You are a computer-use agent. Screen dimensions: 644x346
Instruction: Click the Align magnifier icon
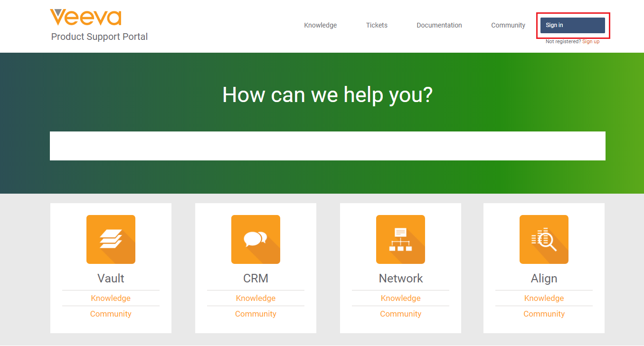click(544, 239)
